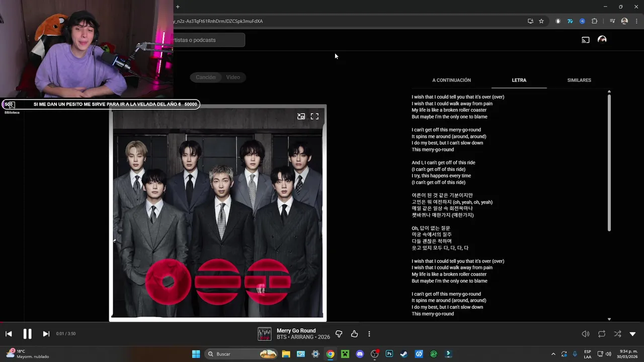Open the three-dot song options menu

click(x=369, y=334)
